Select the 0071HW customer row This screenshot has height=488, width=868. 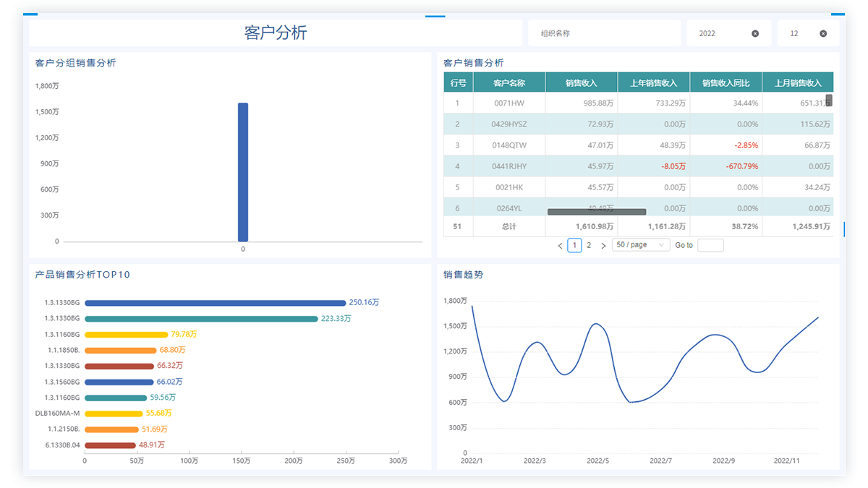(509, 103)
